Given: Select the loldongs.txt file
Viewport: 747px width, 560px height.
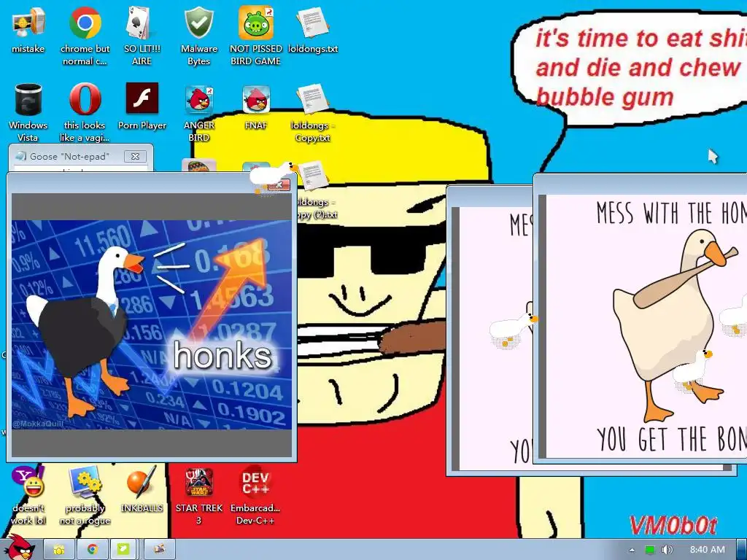Looking at the screenshot, I should pos(313,29).
